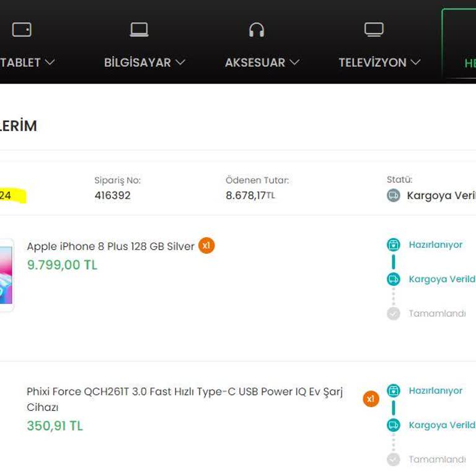
Task: Click the order number 416392
Action: pyautogui.click(x=112, y=195)
